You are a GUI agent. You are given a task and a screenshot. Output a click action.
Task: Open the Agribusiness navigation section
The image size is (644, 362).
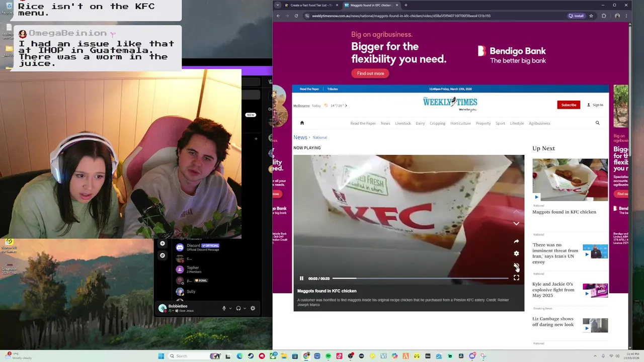point(539,123)
